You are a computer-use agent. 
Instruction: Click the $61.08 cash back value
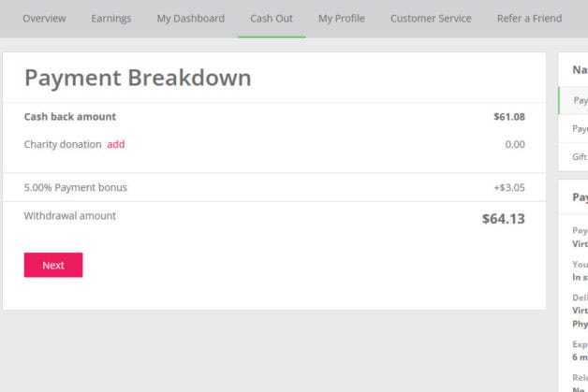[x=508, y=117]
